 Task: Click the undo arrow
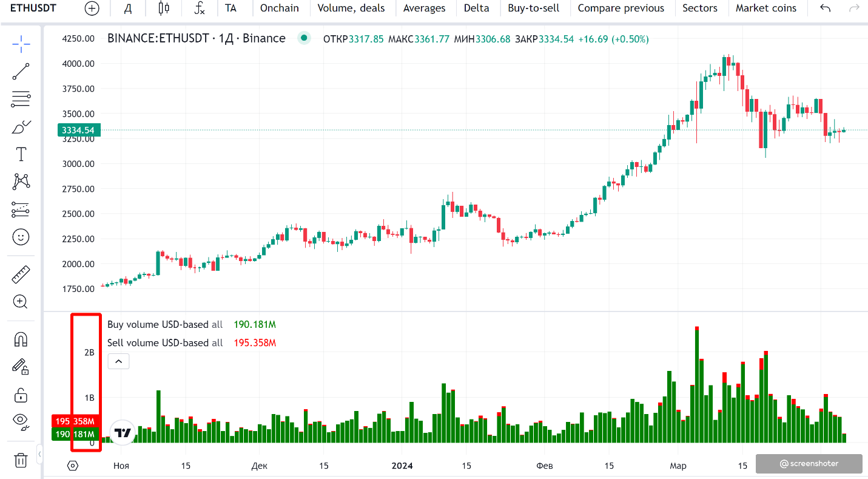pos(825,8)
